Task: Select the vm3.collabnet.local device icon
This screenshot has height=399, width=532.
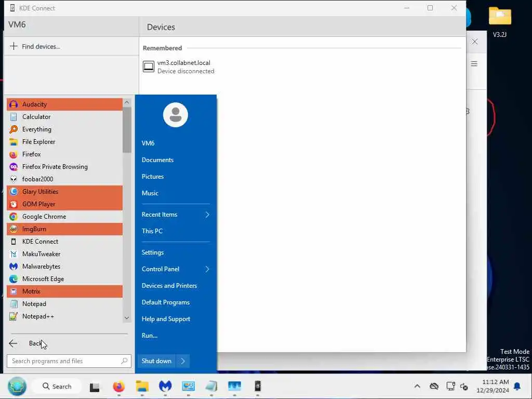Action: [x=149, y=66]
